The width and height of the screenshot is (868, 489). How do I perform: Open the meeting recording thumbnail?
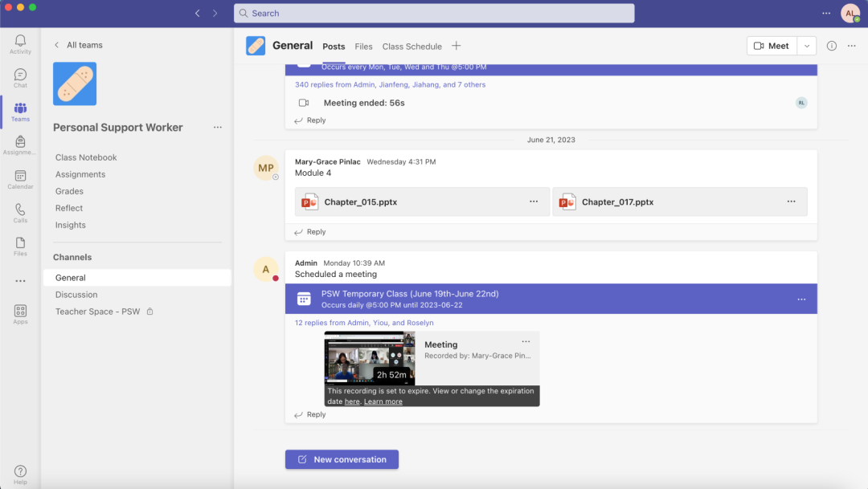coord(369,358)
